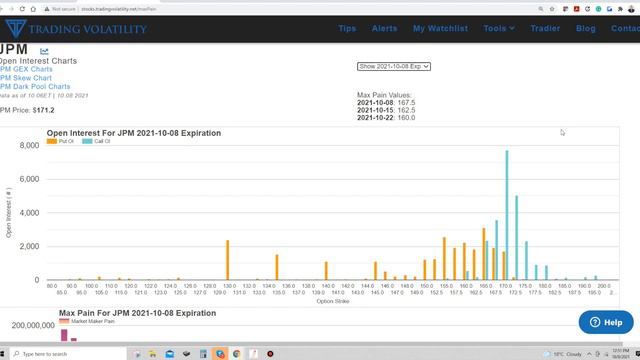The height and width of the screenshot is (360, 640).
Task: Click the red record icon in taskbar
Action: pos(270,354)
